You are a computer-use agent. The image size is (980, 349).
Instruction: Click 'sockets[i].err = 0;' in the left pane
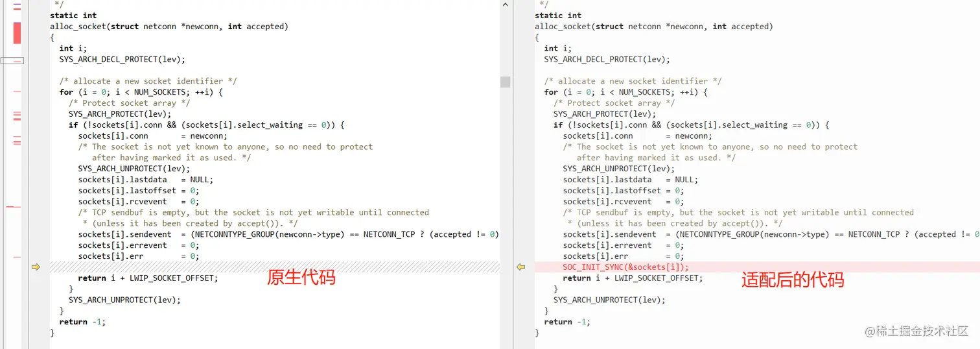[x=138, y=256]
